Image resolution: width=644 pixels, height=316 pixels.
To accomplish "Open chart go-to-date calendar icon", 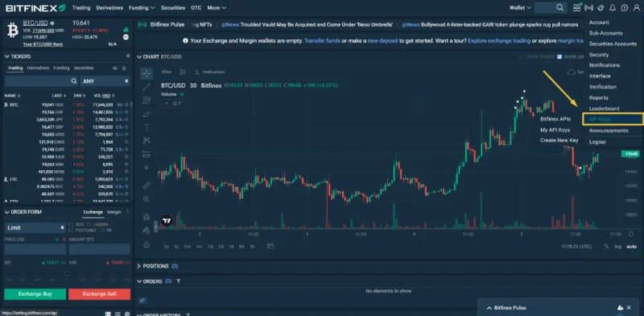I will point(270,246).
